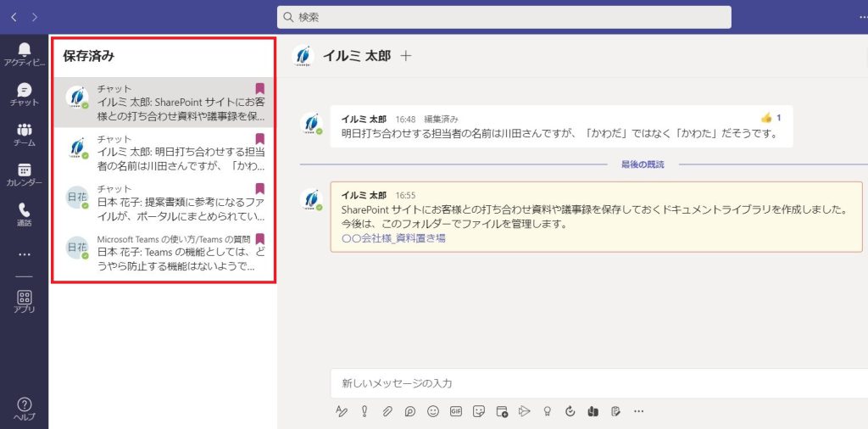Open the チーム section
The image size is (868, 429).
[25, 135]
